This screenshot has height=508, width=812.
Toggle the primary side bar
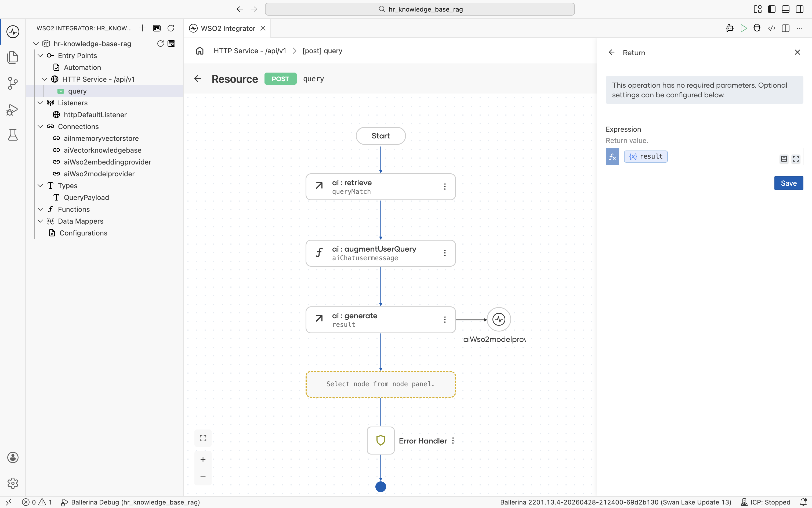click(x=772, y=9)
